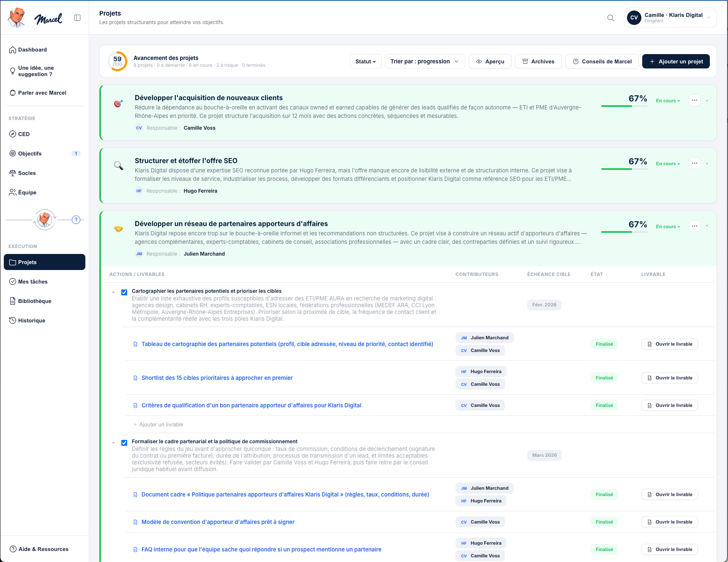Open deliverable for Document cadre Politique partenaires
728x562 pixels.
click(x=670, y=494)
